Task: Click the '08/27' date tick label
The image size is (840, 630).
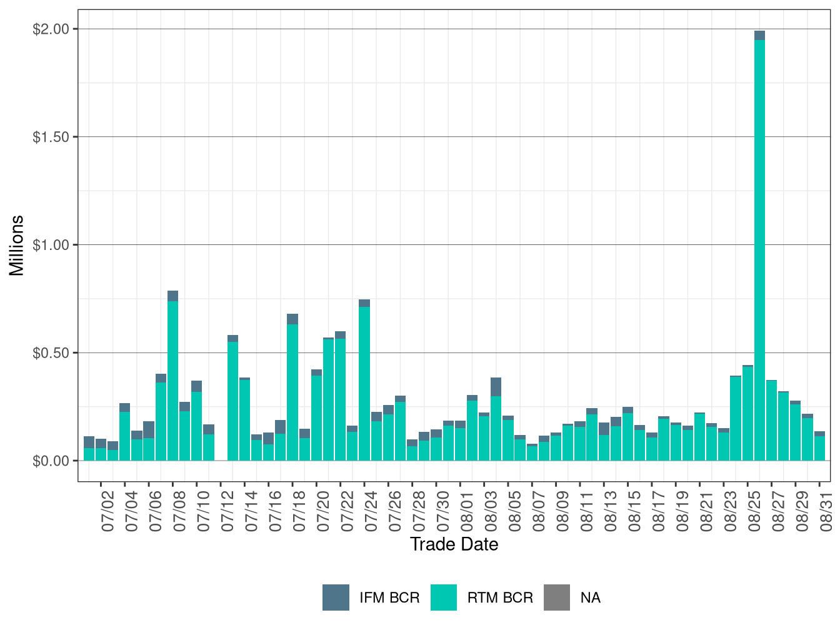Action: tap(779, 511)
